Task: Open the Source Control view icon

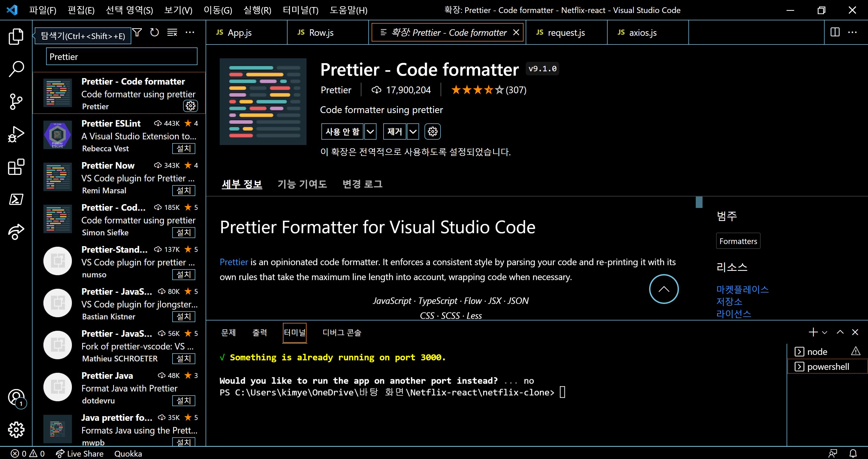Action: click(16, 102)
